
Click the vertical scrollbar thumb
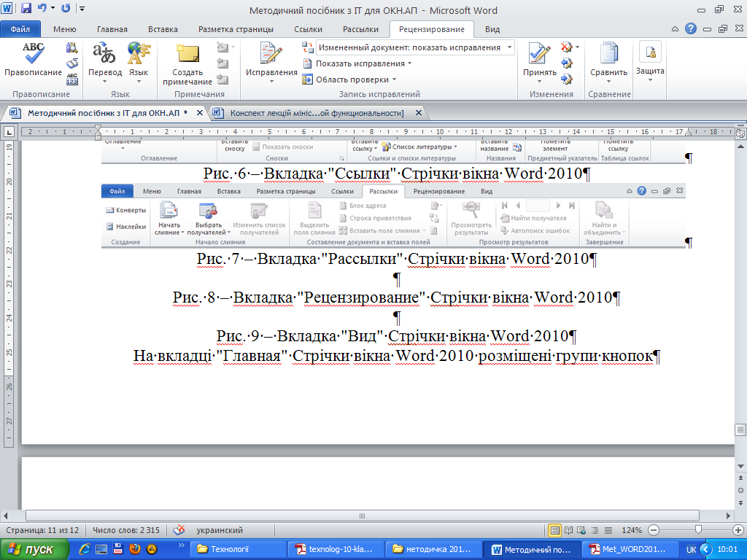pyautogui.click(x=740, y=430)
